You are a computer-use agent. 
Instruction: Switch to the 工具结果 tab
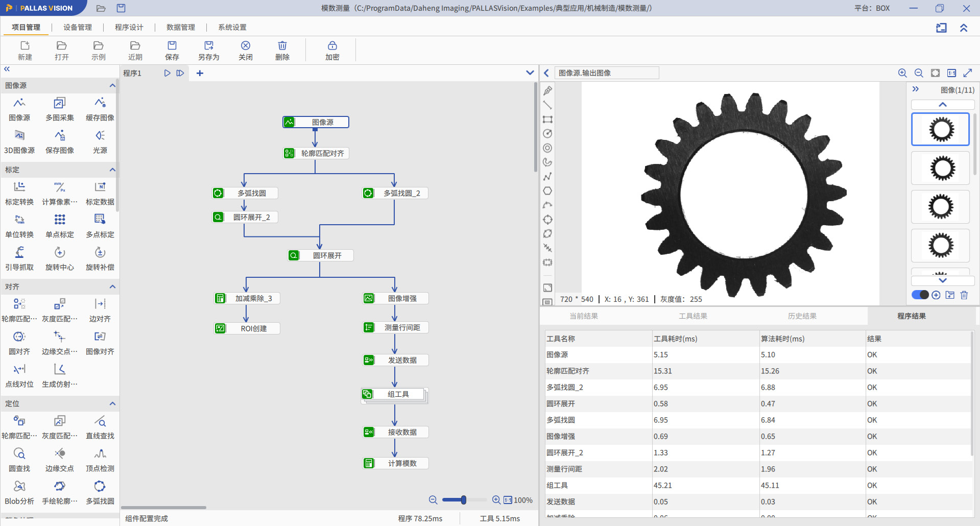coord(693,316)
